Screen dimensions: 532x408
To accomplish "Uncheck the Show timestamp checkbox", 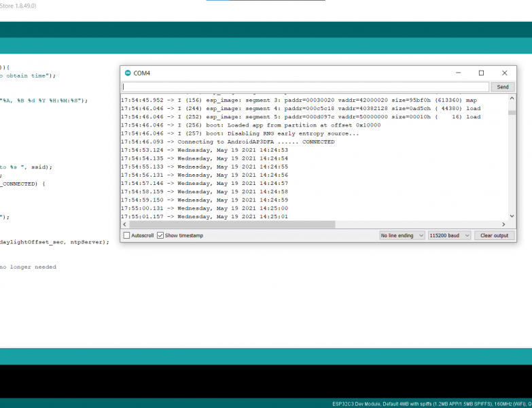I will [x=160, y=235].
